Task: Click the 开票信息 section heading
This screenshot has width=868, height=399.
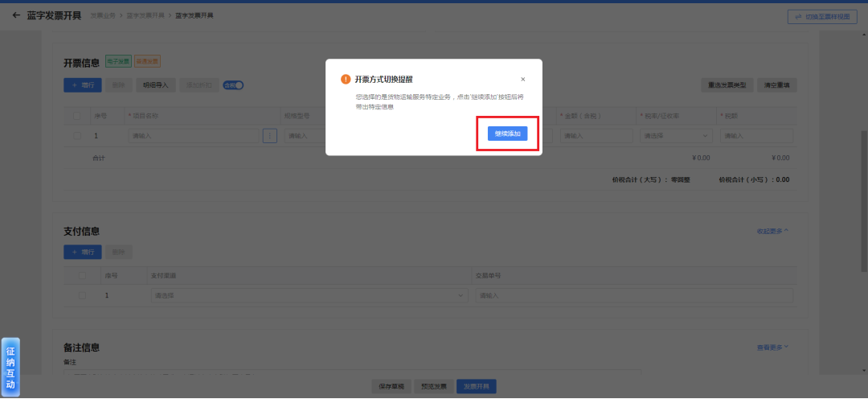Action: [x=82, y=63]
